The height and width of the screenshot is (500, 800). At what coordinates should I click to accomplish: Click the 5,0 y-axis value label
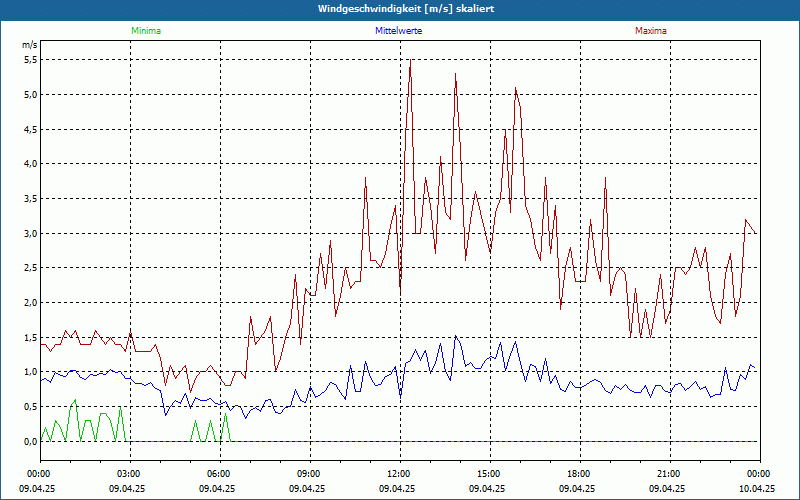point(30,95)
